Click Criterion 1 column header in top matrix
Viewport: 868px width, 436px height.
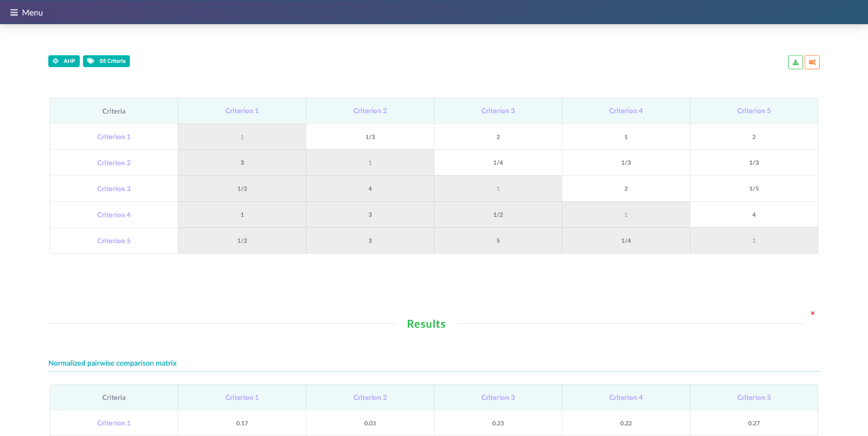(x=242, y=111)
